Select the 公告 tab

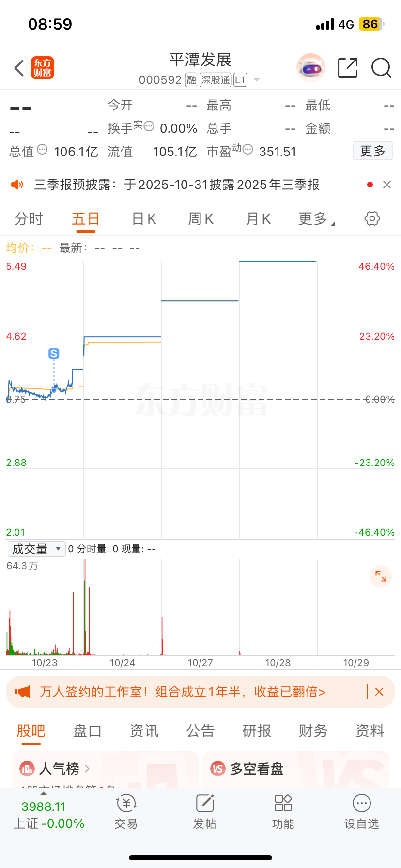(x=200, y=730)
